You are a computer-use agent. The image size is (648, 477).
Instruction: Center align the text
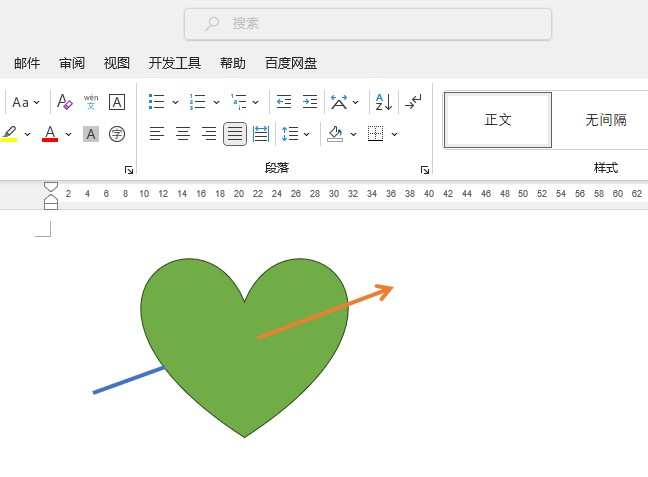coord(183,134)
